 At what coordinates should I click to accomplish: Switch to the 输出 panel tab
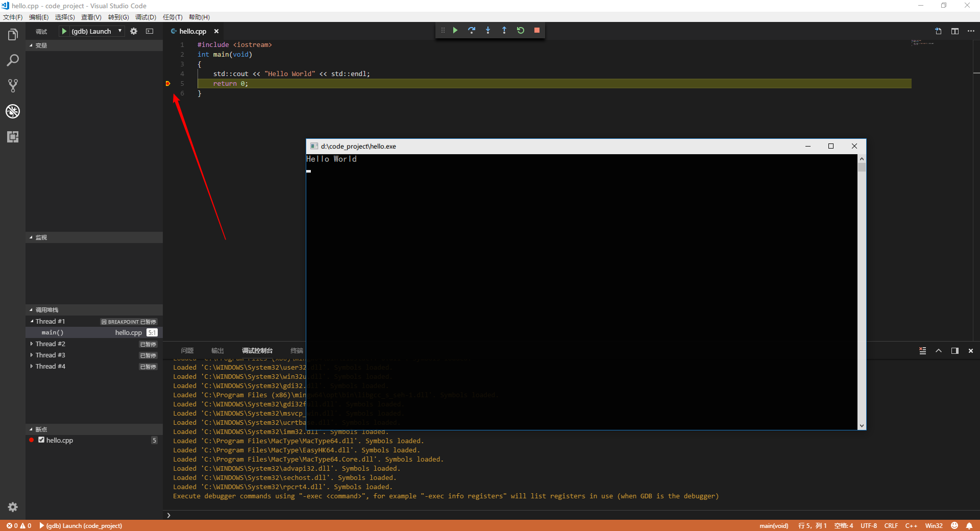(217, 351)
